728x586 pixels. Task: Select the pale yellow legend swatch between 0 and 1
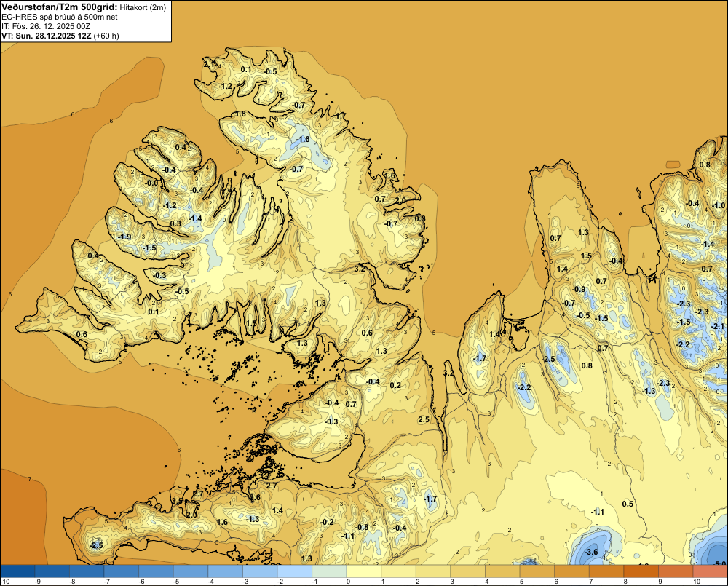point(364,571)
